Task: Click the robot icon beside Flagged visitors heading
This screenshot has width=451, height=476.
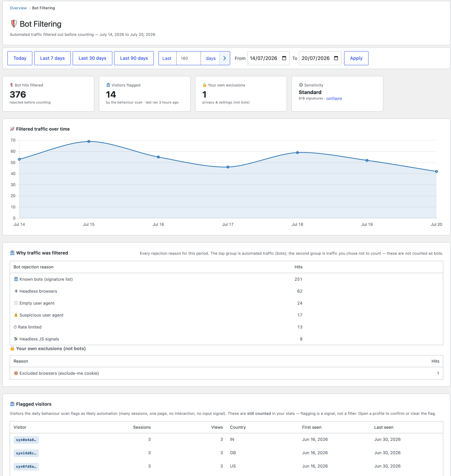Action: point(12,404)
